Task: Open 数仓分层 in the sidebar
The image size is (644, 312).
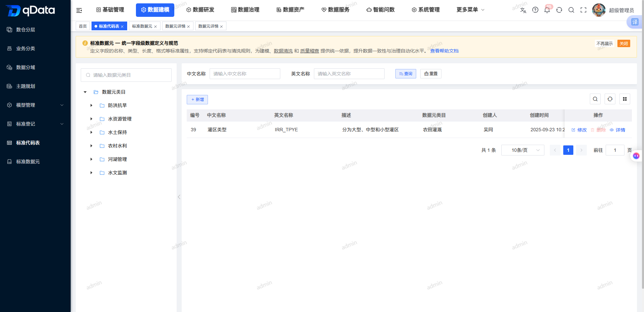Action: pyautogui.click(x=35, y=30)
